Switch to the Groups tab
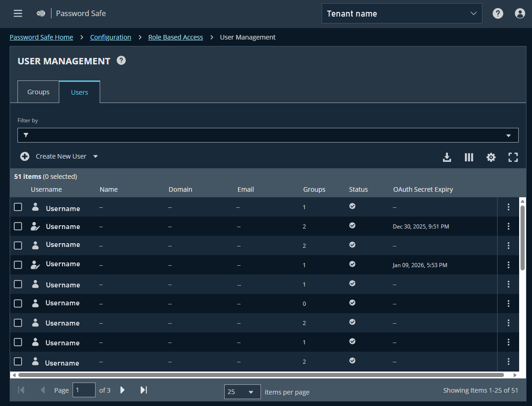The image size is (532, 406). tap(38, 91)
